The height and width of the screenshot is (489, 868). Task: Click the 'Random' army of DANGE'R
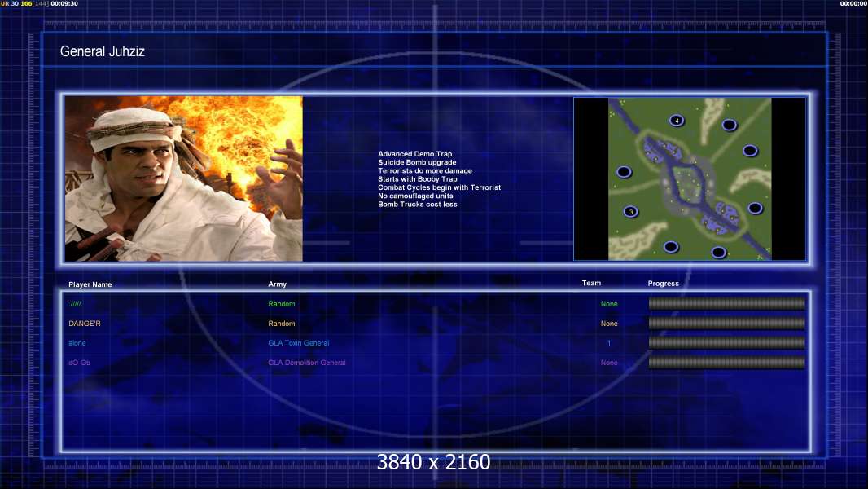(281, 324)
